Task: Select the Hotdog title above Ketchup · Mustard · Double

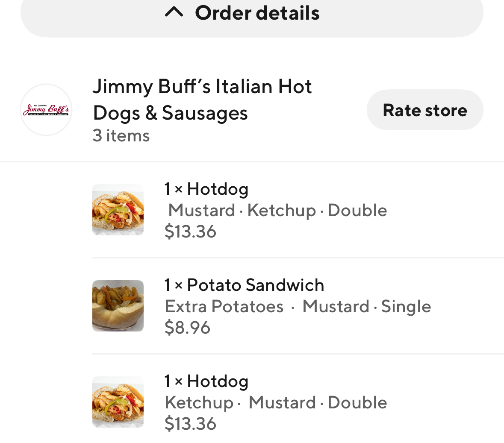Action: pyautogui.click(x=206, y=381)
